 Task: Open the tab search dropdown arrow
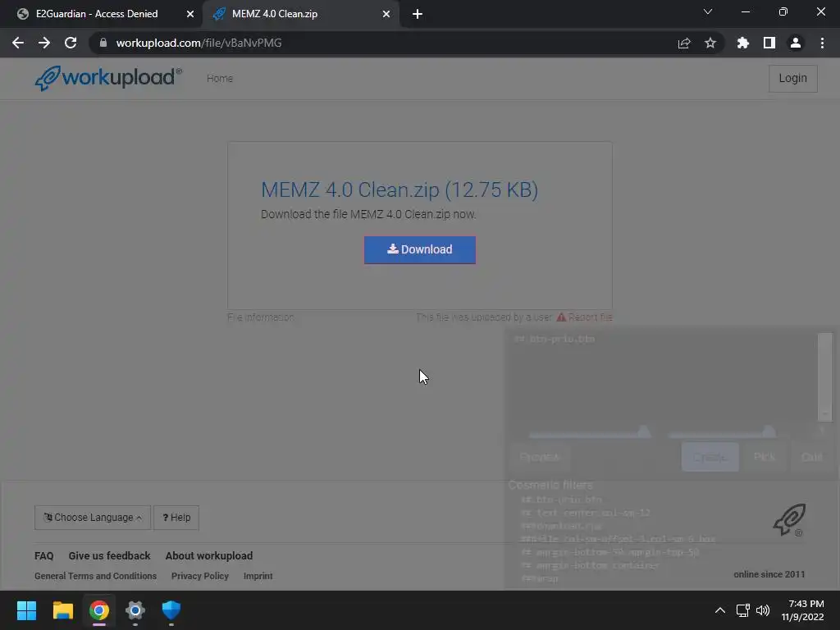tap(708, 11)
